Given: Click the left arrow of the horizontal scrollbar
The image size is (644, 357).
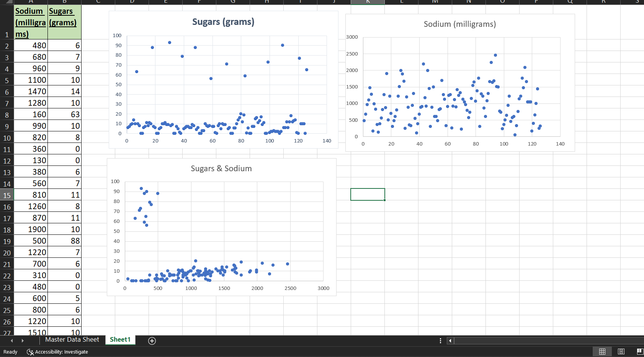Looking at the screenshot, I should [x=449, y=341].
